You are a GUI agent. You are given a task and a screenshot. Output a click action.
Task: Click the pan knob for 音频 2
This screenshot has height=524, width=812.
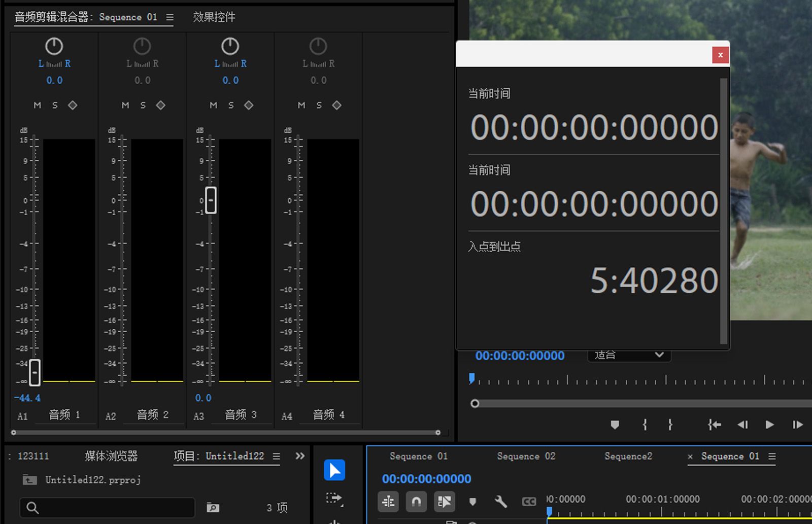pyautogui.click(x=142, y=47)
